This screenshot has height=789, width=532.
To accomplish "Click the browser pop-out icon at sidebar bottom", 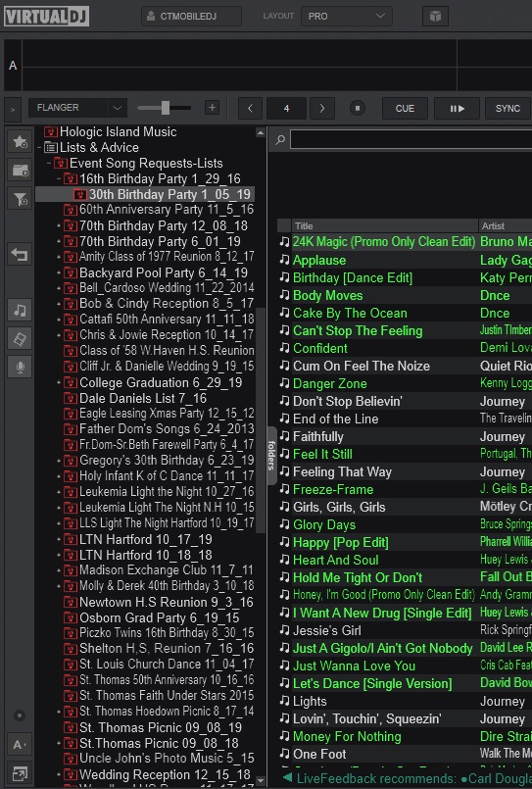I will [21, 773].
